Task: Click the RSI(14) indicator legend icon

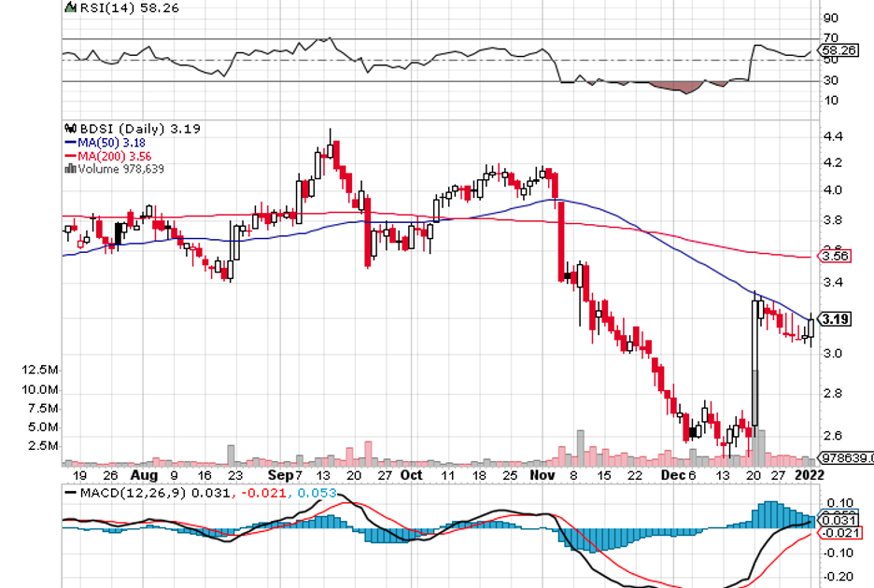Action: click(68, 7)
